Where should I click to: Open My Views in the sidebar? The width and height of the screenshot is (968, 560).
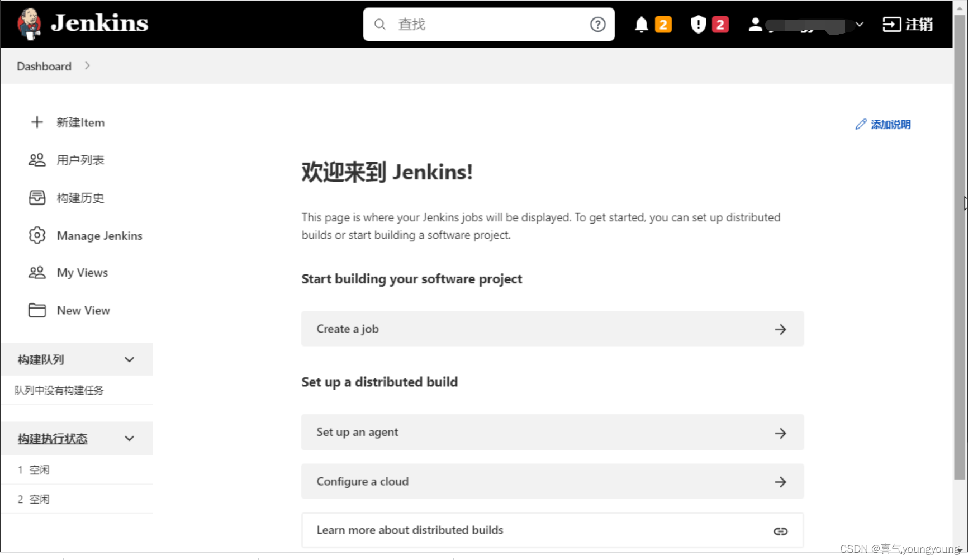(x=82, y=273)
